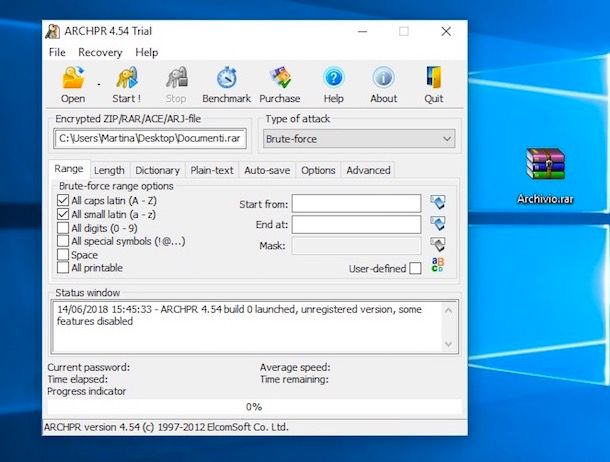The height and width of the screenshot is (462, 610).
Task: Switch to the Advanced tab
Action: pyautogui.click(x=368, y=170)
